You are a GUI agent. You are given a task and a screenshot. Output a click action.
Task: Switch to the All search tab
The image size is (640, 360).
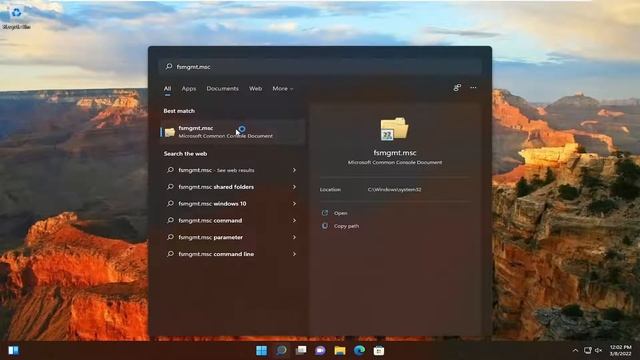point(167,89)
